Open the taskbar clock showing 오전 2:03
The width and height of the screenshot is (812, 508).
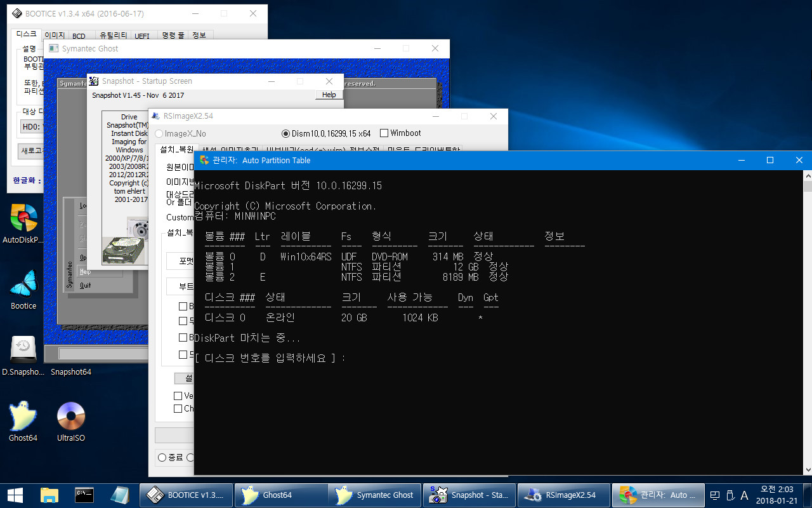point(777,495)
